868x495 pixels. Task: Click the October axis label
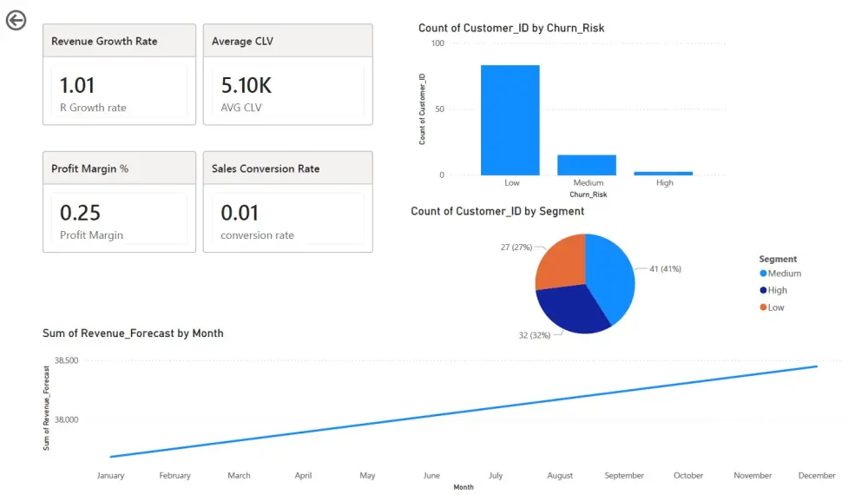click(x=688, y=476)
